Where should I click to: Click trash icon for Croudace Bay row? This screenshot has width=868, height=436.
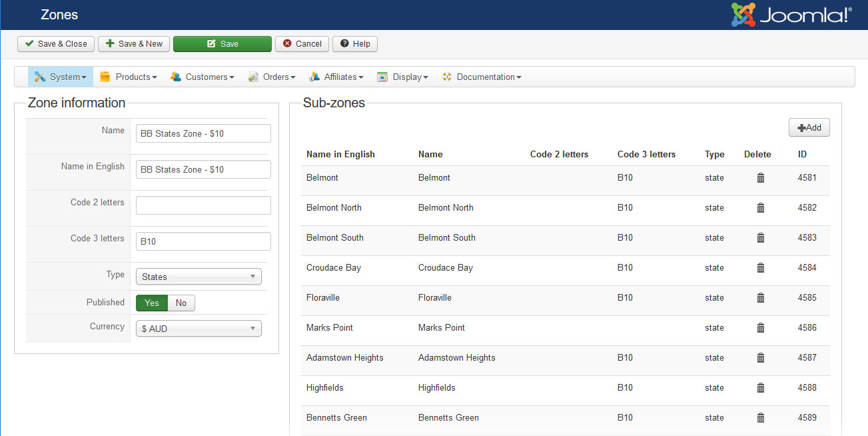(760, 268)
